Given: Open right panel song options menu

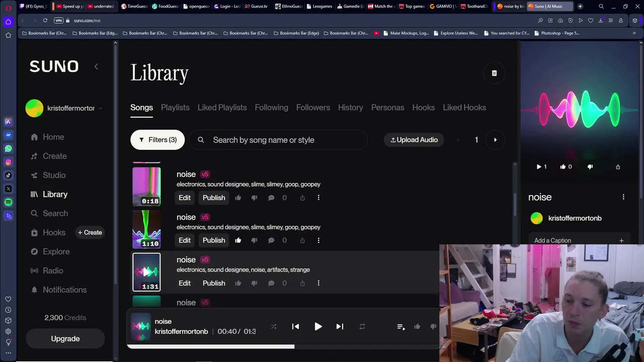Looking at the screenshot, I should pyautogui.click(x=623, y=197).
